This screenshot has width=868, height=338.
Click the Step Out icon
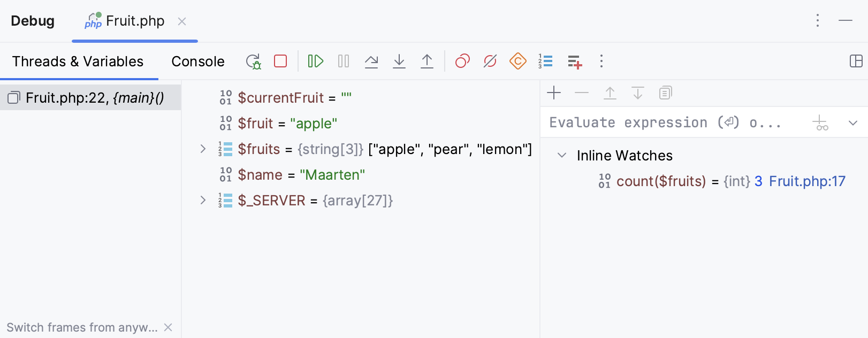point(427,62)
